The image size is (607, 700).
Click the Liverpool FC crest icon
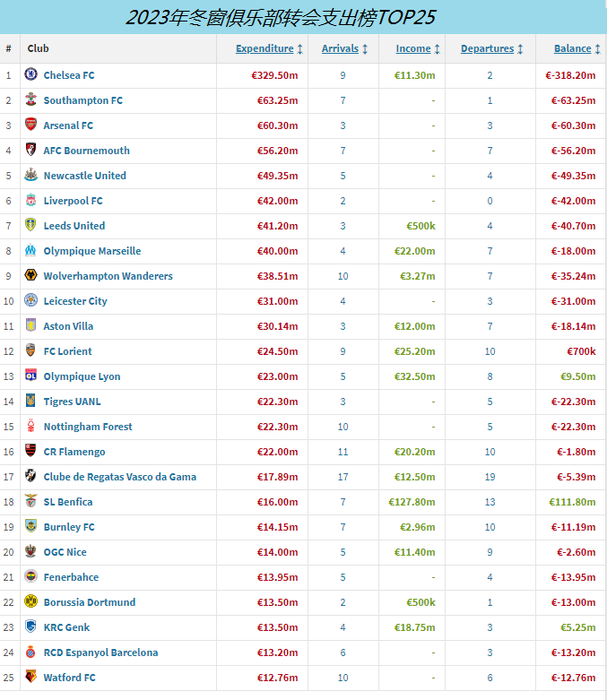coord(30,201)
